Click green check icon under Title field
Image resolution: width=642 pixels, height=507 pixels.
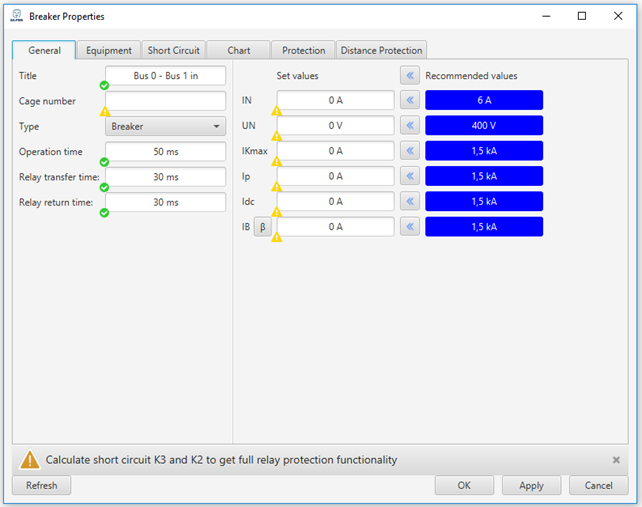pyautogui.click(x=104, y=86)
